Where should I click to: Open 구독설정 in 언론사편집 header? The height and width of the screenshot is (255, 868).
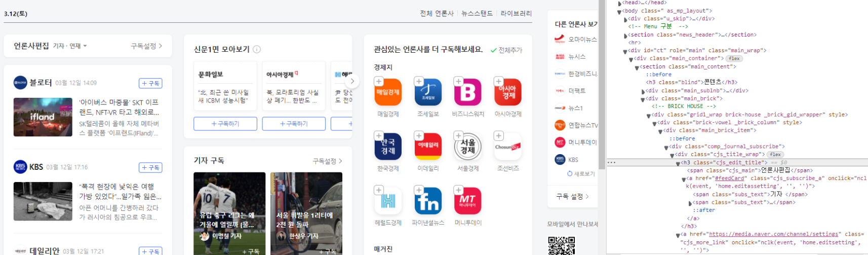146,46
